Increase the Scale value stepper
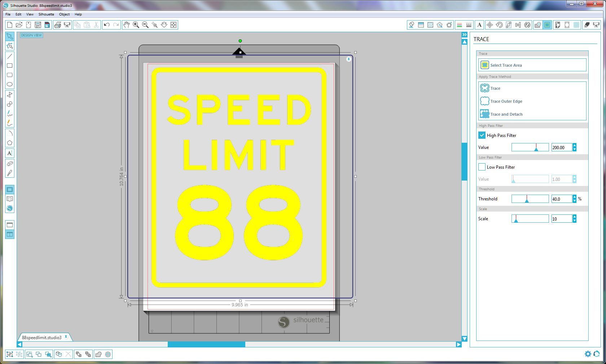The width and height of the screenshot is (606, 364). pos(574,217)
